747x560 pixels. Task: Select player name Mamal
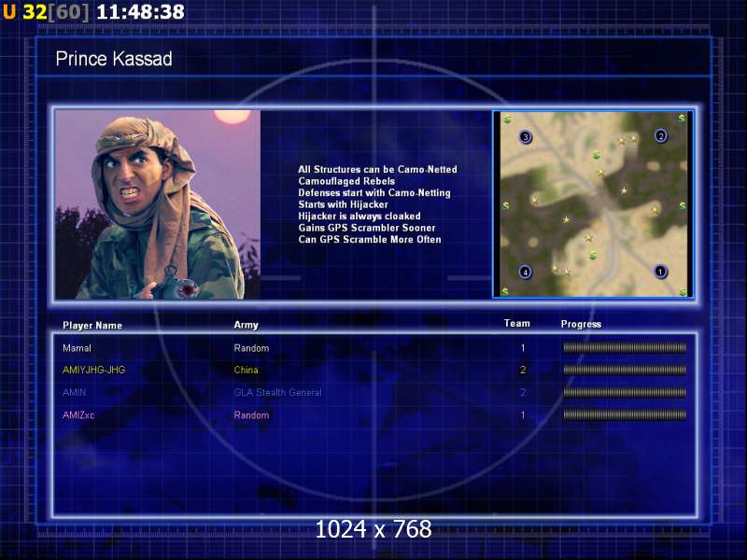coord(77,348)
